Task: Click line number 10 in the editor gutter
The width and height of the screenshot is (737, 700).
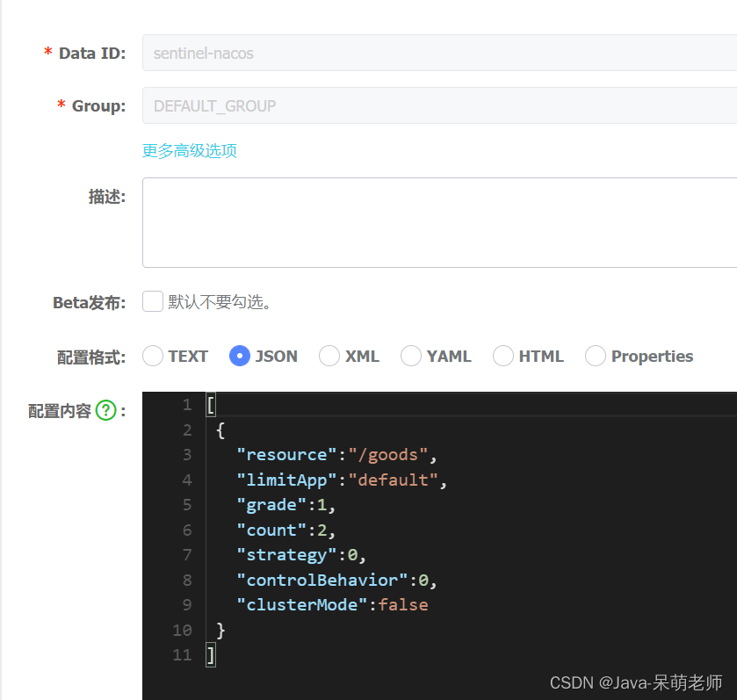Action: 183,630
